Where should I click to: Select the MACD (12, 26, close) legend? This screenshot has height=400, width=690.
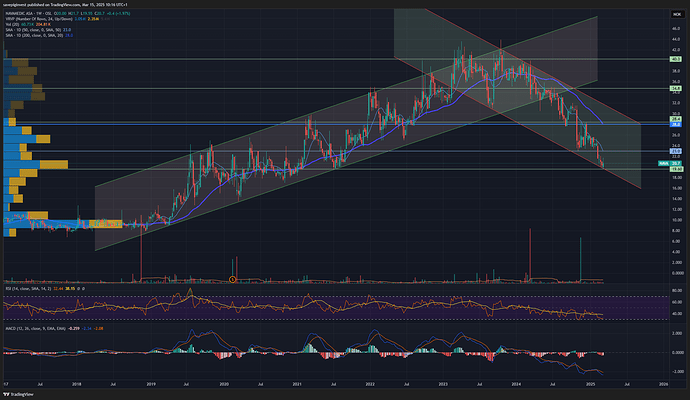55,328
